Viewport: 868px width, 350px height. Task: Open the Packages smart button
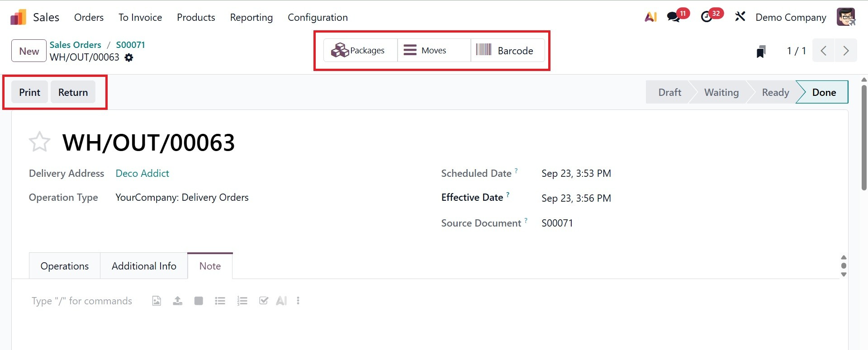click(x=360, y=50)
